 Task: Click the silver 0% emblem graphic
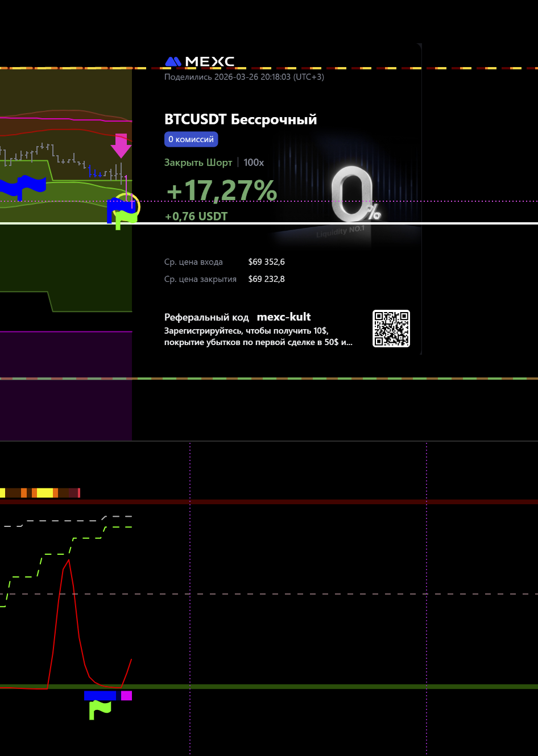[x=354, y=195]
